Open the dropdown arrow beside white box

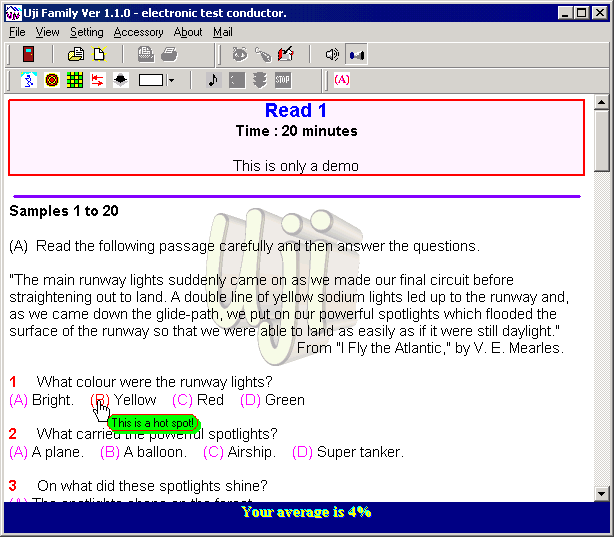click(172, 80)
